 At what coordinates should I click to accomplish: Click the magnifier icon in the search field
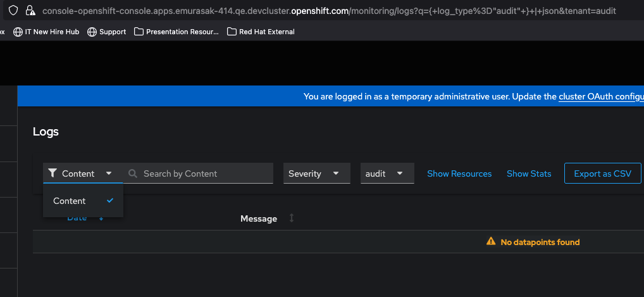133,174
